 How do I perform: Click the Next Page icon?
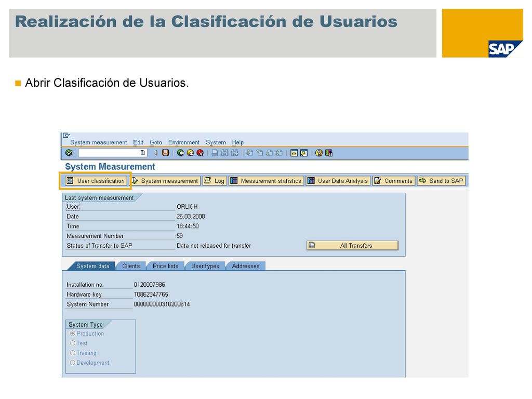point(270,153)
